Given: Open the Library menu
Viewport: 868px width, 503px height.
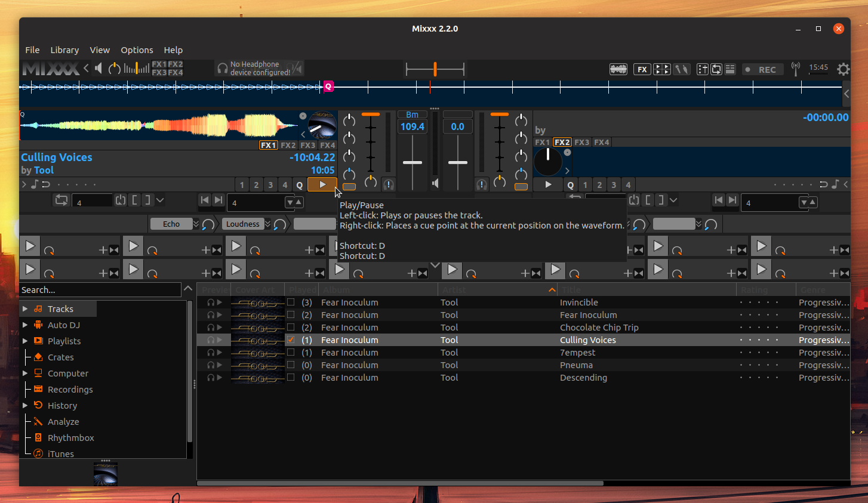Looking at the screenshot, I should 64,50.
